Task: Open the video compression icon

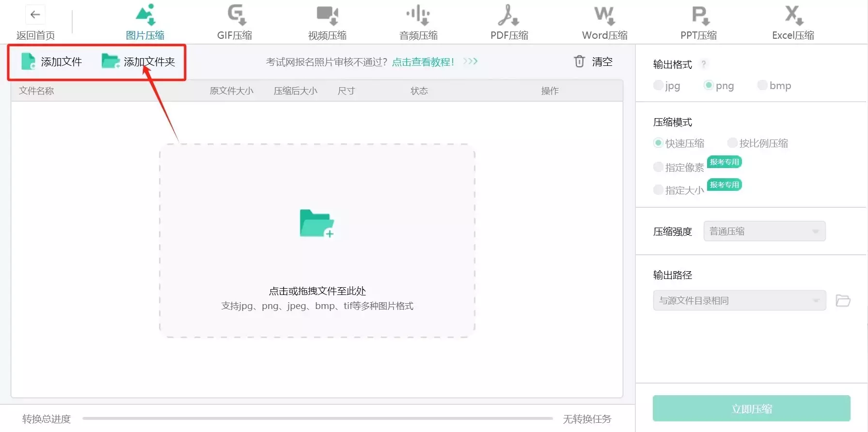Action: click(x=327, y=15)
